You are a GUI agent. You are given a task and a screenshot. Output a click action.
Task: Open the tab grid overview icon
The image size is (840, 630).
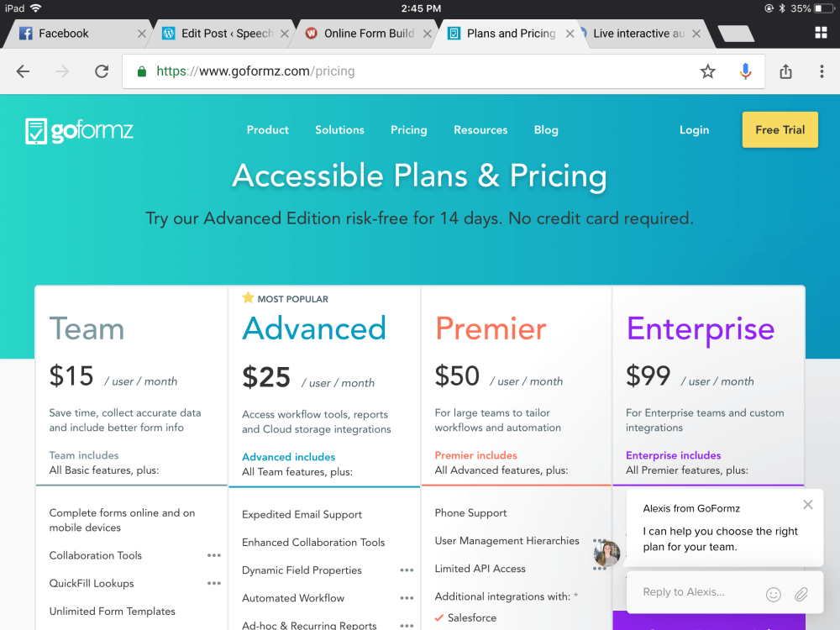click(x=821, y=33)
